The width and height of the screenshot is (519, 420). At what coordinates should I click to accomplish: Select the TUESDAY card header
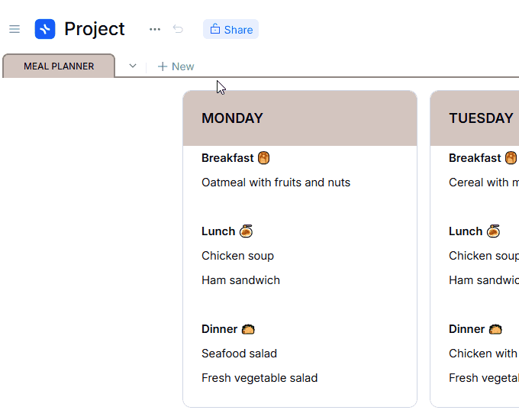(x=481, y=118)
